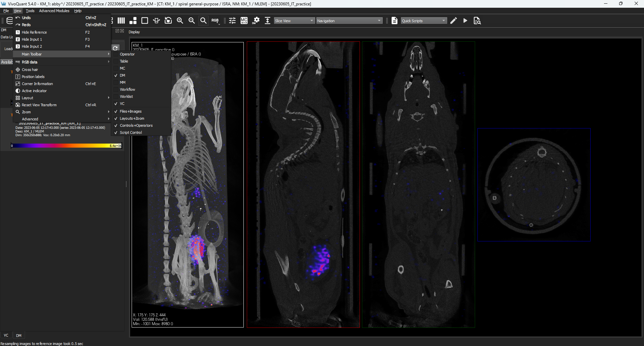Open the Advanced Modules menu
The image size is (644, 346).
coord(54,11)
